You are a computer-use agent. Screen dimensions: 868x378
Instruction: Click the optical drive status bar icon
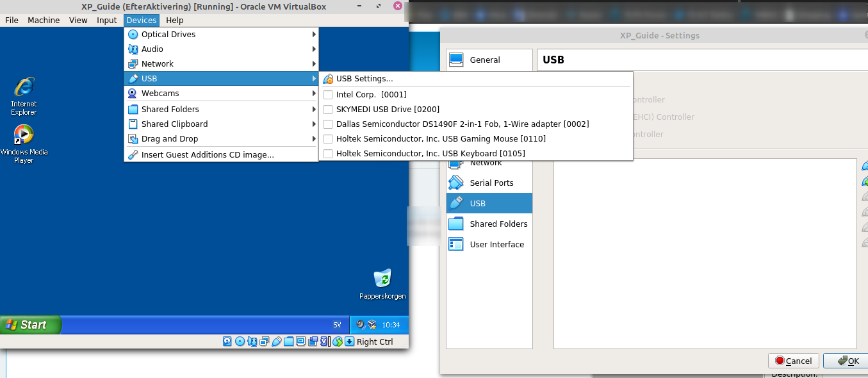pos(240,341)
